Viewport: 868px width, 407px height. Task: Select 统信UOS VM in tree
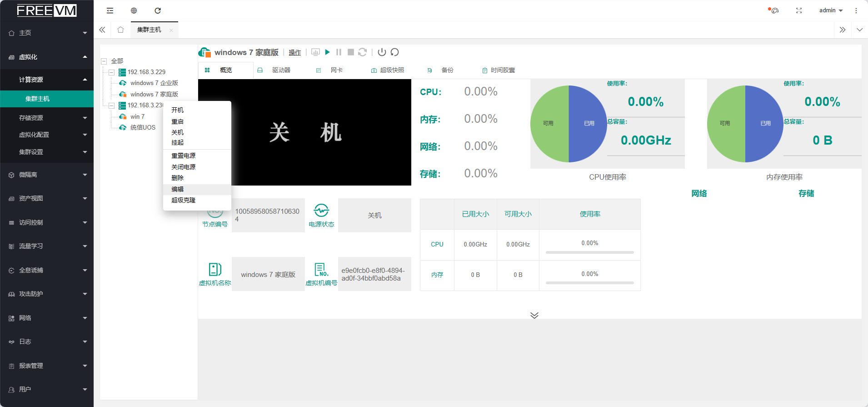(x=143, y=127)
